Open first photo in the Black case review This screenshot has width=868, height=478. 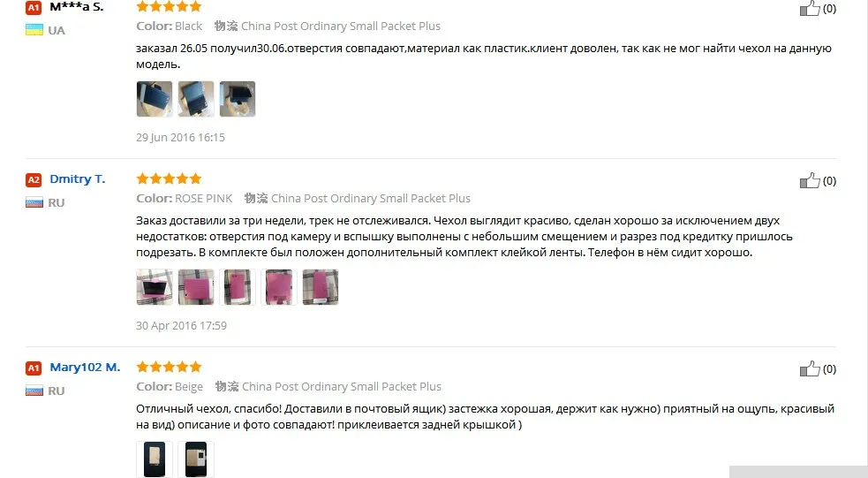point(155,99)
